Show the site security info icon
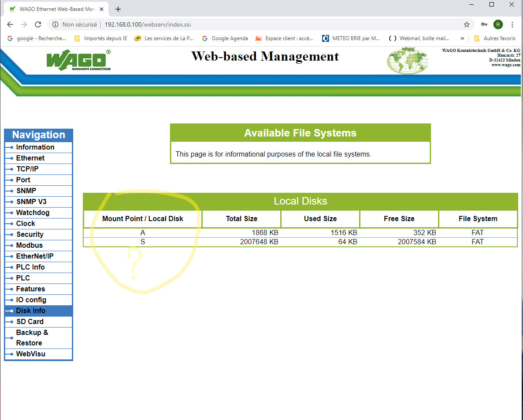Image resolution: width=523 pixels, height=420 pixels. click(x=55, y=24)
